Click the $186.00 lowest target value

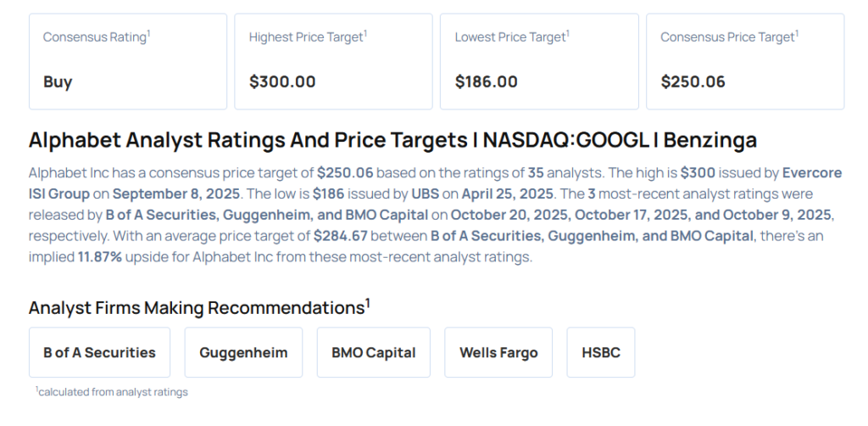click(x=486, y=82)
